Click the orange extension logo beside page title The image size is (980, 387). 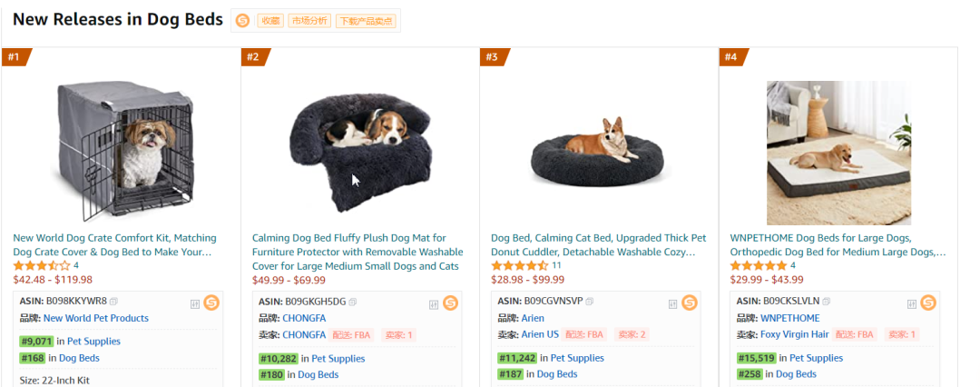242,21
